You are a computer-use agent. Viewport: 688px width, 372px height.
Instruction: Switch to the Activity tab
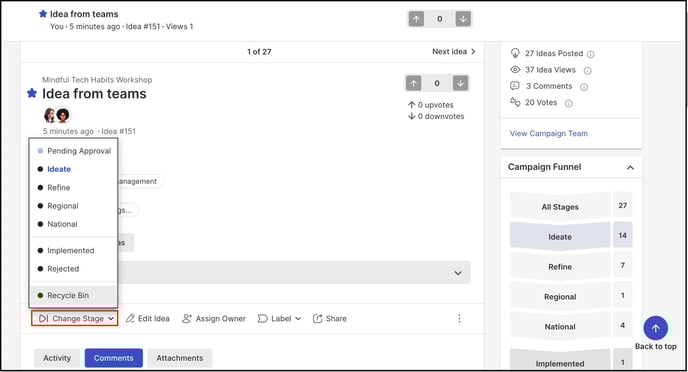pyautogui.click(x=57, y=358)
